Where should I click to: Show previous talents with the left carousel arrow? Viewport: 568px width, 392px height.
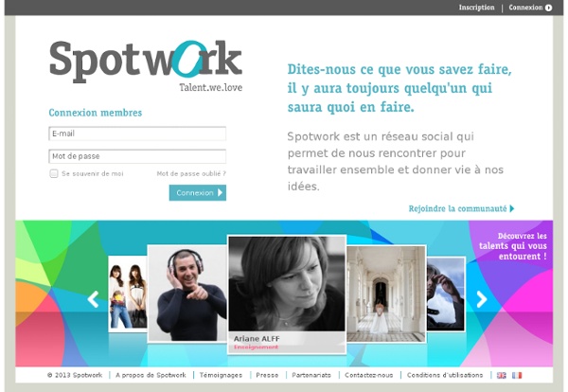(93, 299)
